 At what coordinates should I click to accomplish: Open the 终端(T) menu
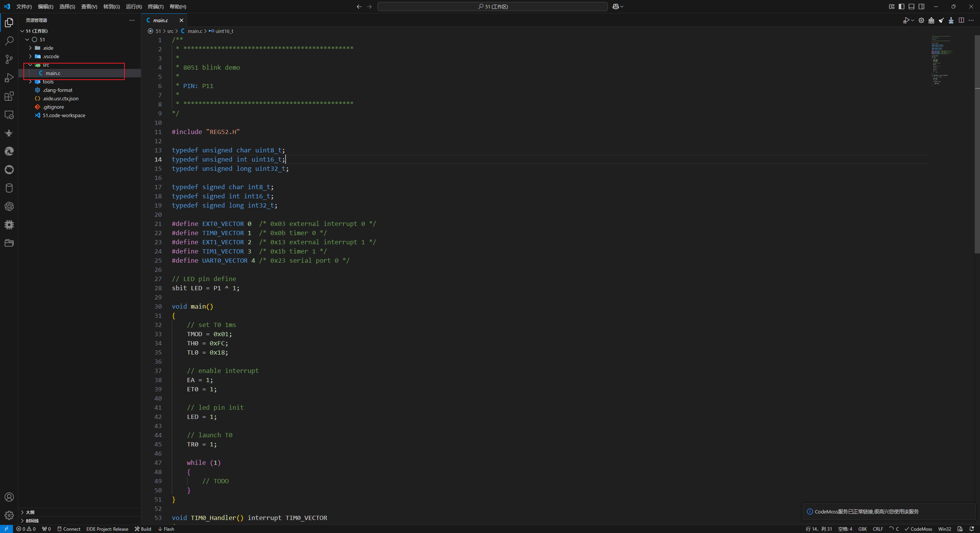[x=156, y=7]
